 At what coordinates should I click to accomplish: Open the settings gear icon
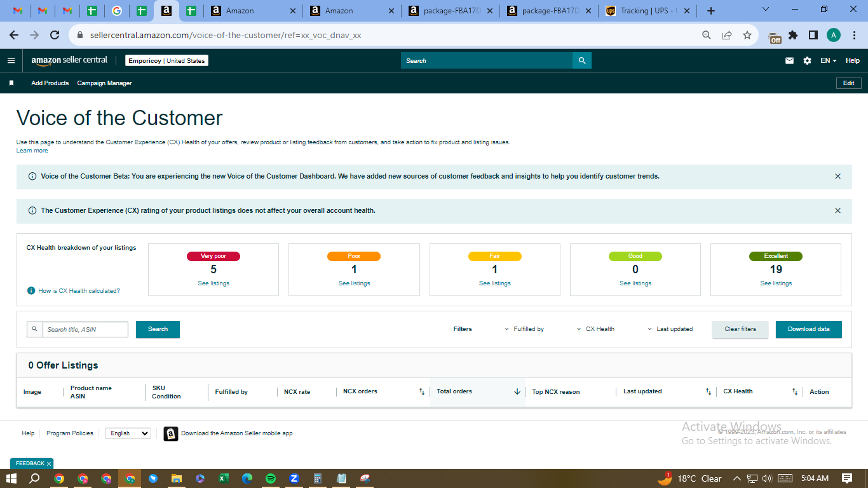coord(807,61)
